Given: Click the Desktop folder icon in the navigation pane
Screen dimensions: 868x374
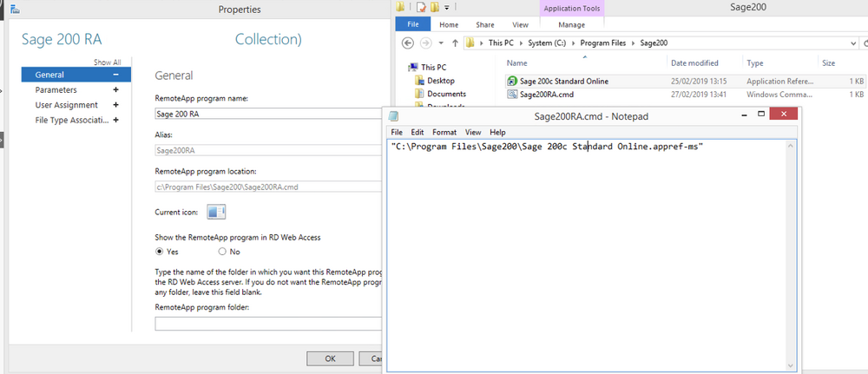Looking at the screenshot, I should 419,81.
